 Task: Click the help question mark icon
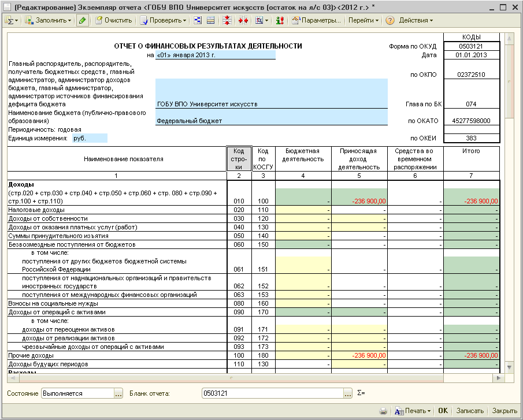(390, 20)
